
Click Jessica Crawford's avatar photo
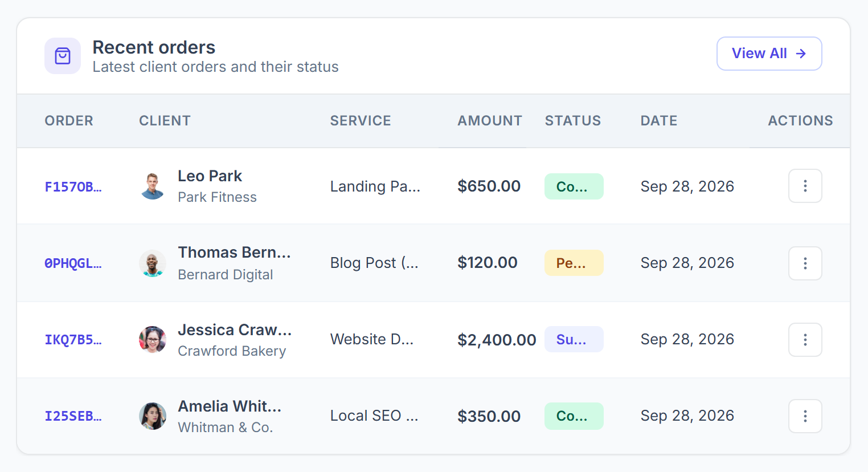click(153, 340)
